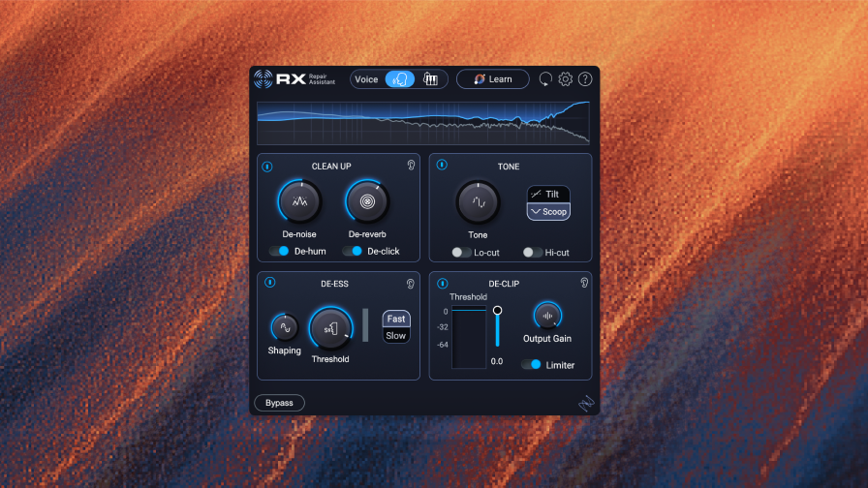Click the iZotope logo in the corner

point(586,404)
